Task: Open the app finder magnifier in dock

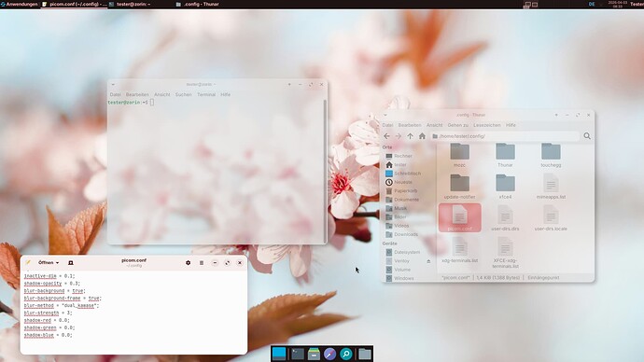Action: pos(346,354)
